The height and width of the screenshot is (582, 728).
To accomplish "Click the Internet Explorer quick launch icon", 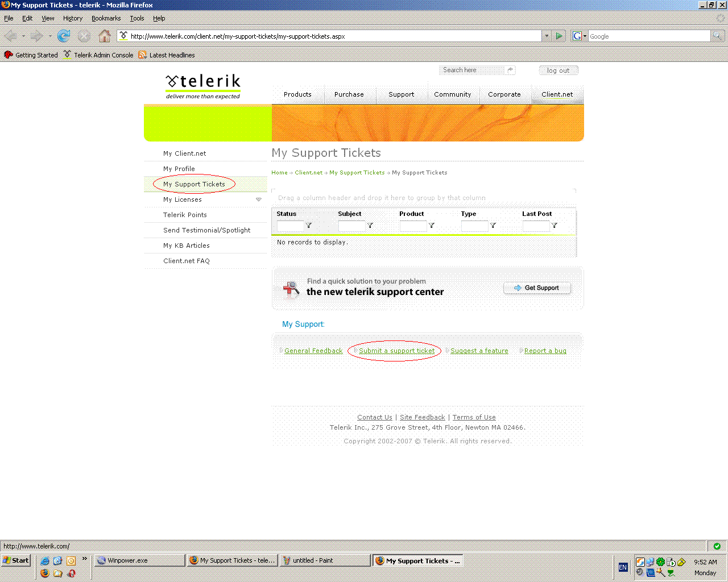I will (45, 560).
